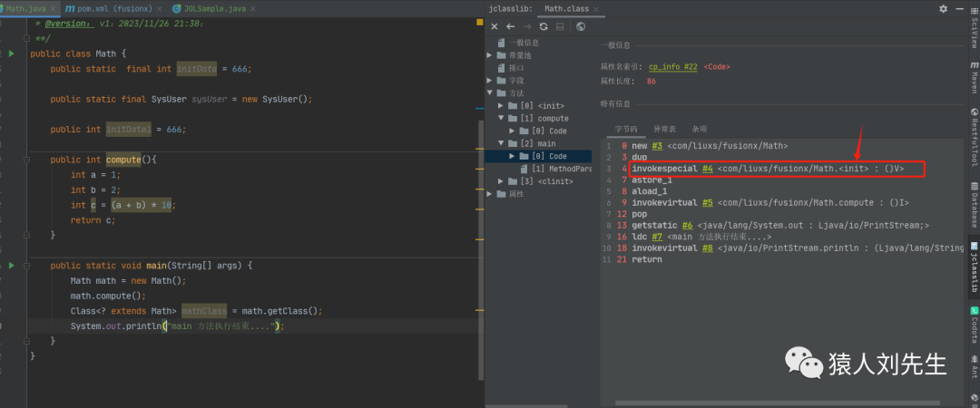This screenshot has height=408, width=980.
Task: Collapse the [1] compute method node
Action: [x=501, y=118]
